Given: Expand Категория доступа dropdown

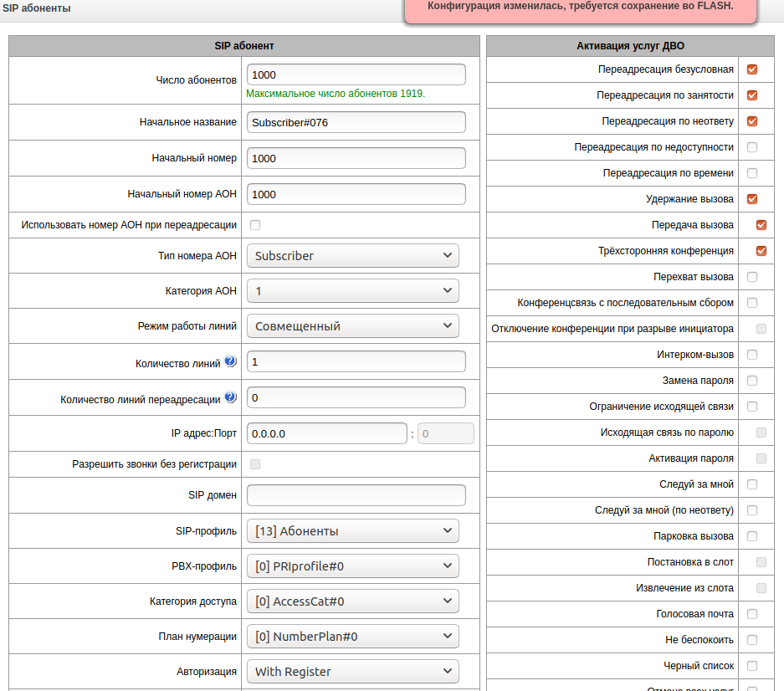Looking at the screenshot, I should tap(353, 601).
